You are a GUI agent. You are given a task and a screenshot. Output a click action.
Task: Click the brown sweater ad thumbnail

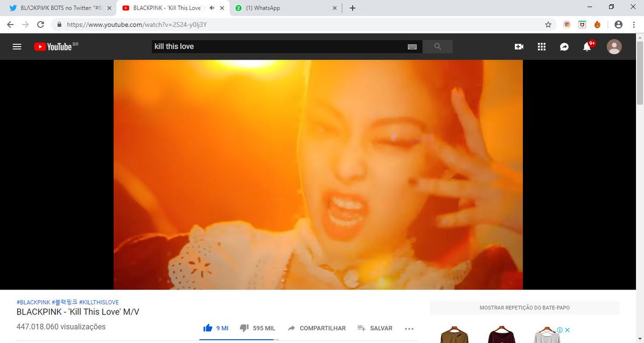click(x=454, y=335)
